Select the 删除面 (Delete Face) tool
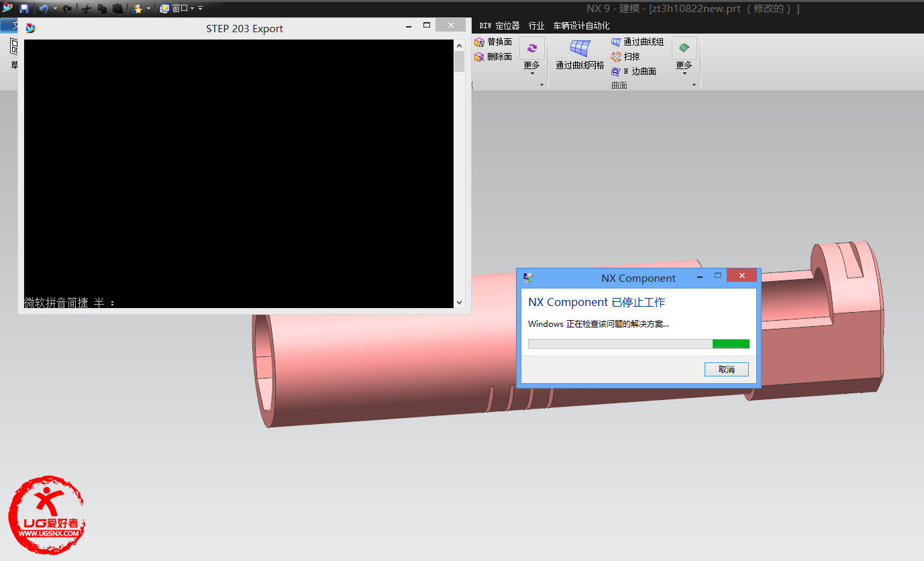This screenshot has width=924, height=561. (493, 57)
